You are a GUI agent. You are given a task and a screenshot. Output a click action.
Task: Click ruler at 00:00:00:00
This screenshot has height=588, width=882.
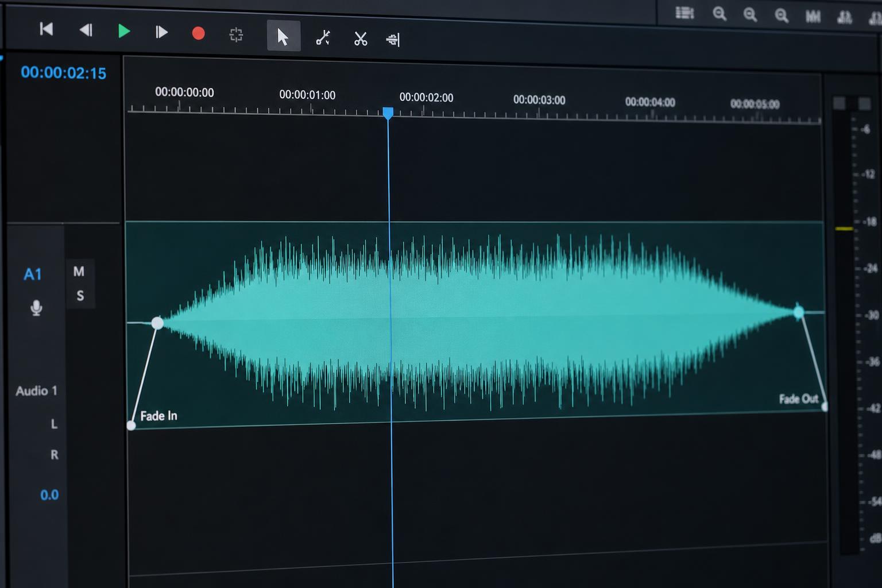(184, 92)
